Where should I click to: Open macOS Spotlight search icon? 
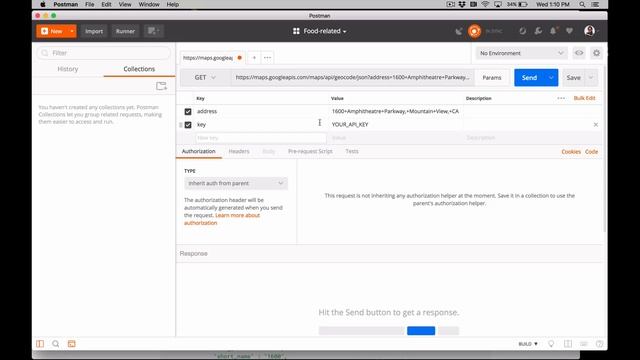pos(582,4)
